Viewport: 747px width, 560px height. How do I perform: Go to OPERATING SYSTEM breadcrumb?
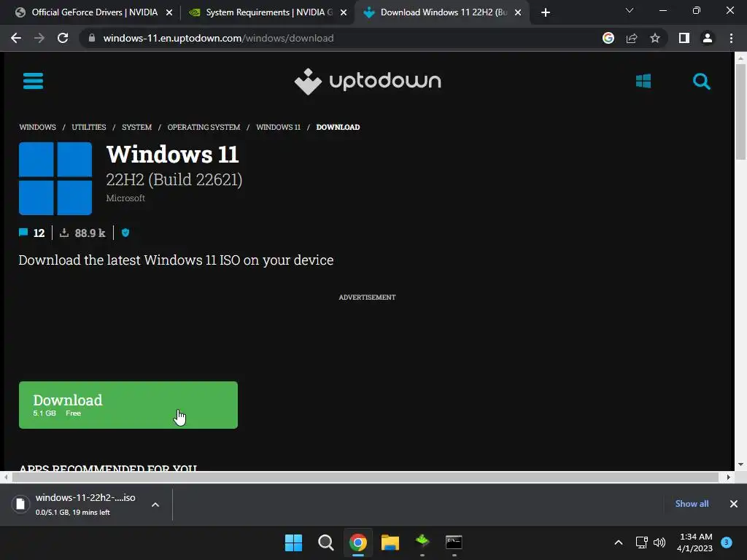pyautogui.click(x=204, y=127)
